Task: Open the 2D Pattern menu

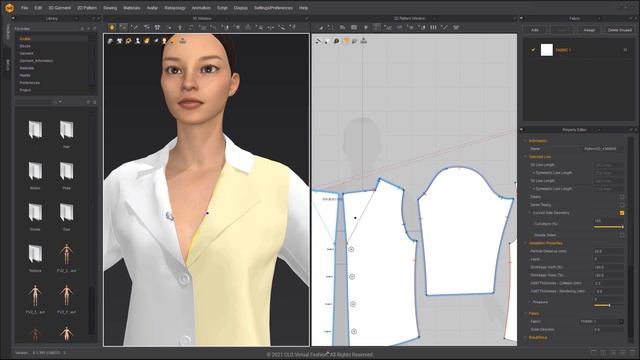Action: point(87,8)
